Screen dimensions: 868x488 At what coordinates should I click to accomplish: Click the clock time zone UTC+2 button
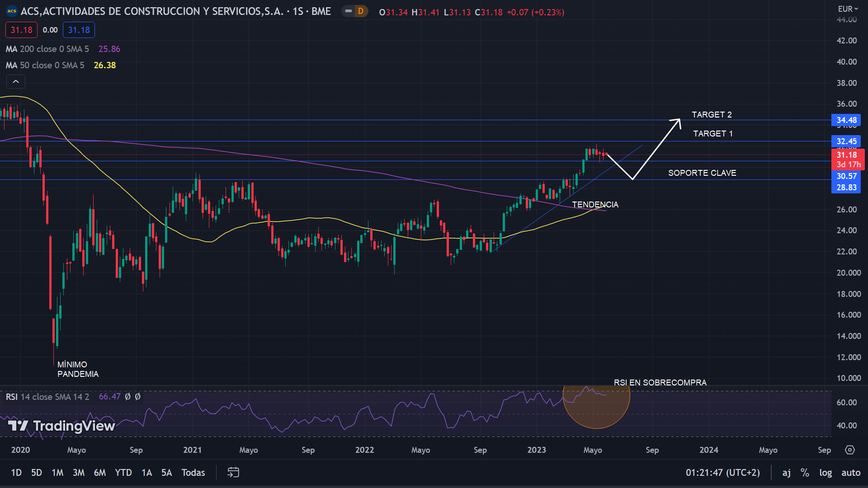tap(723, 473)
